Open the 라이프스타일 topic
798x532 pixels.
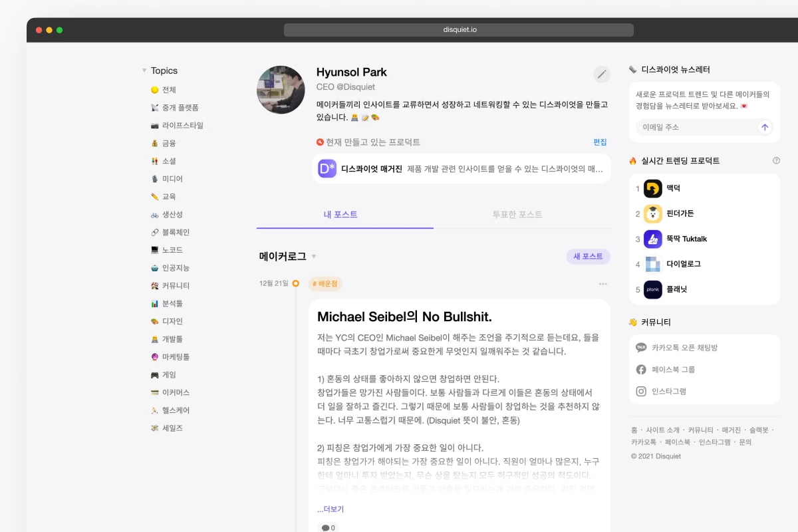point(177,125)
